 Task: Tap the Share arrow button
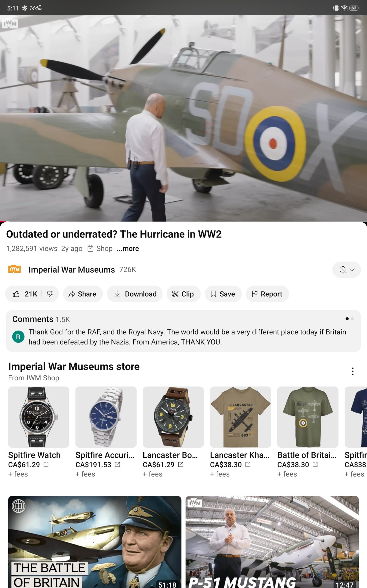83,294
